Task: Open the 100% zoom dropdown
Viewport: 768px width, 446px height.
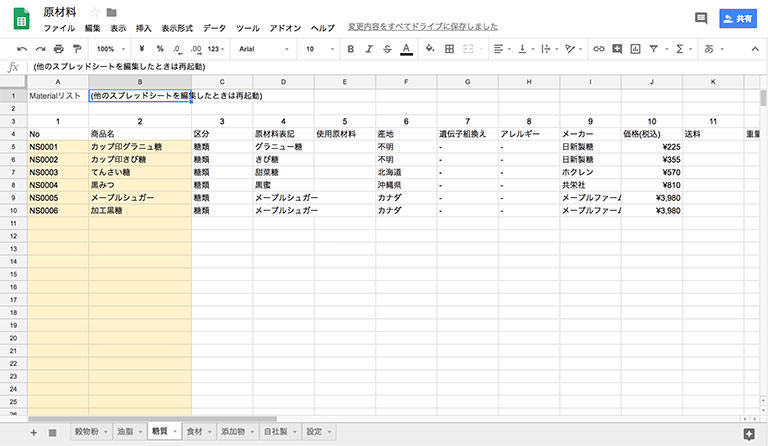Action: click(109, 48)
